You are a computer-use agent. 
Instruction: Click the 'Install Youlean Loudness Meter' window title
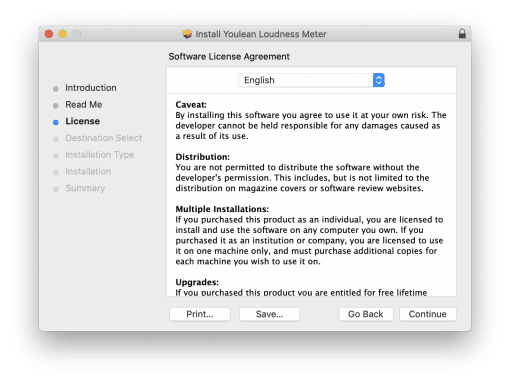click(x=261, y=34)
